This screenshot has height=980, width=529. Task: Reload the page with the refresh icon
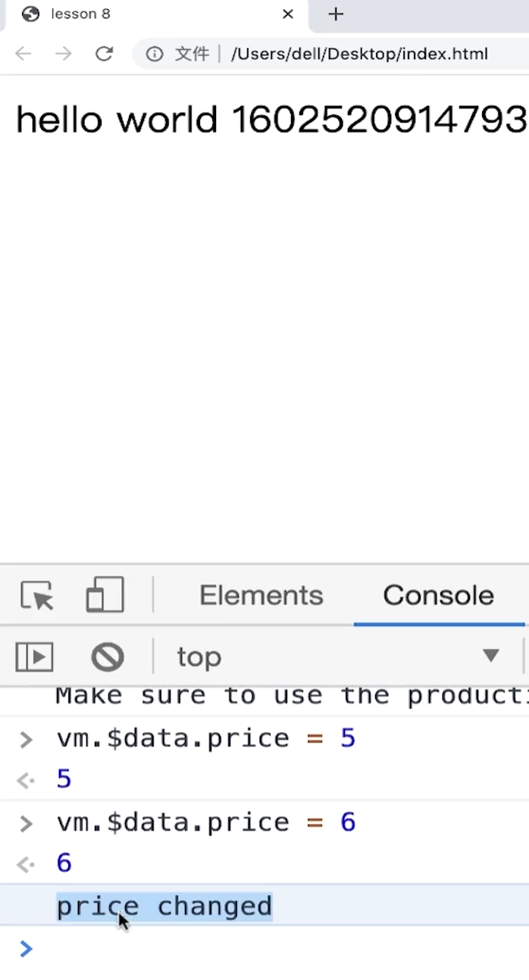pos(104,54)
